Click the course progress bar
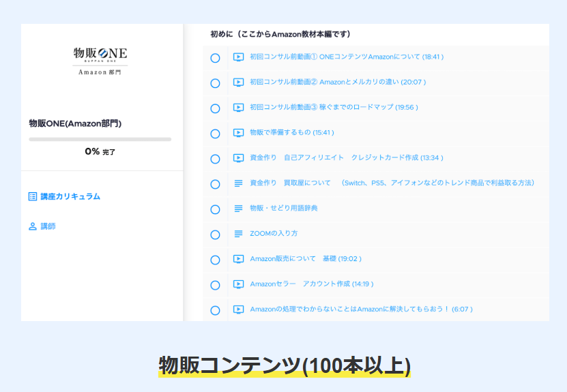The height and width of the screenshot is (392, 567). (100, 139)
